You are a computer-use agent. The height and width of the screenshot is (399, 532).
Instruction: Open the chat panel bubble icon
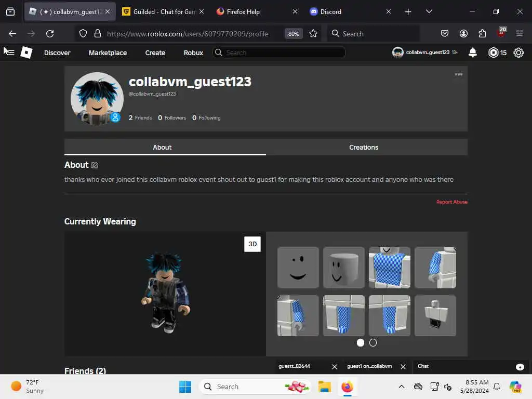(520, 367)
